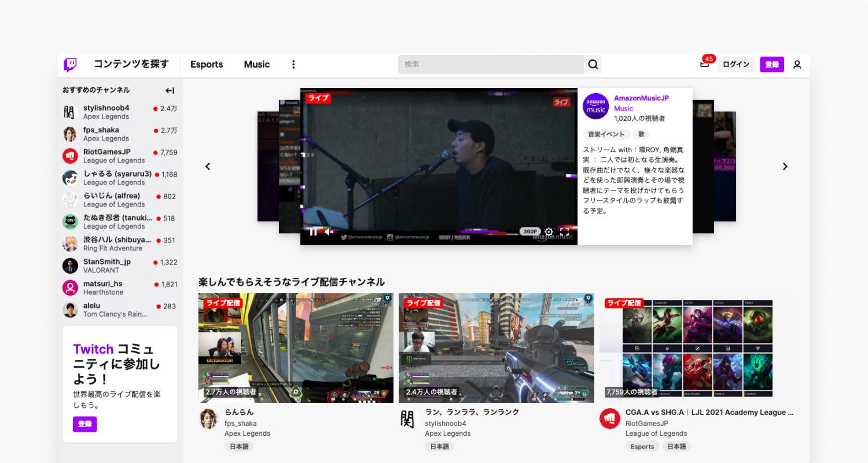Open matsuri_hs avatar in sidebar

(x=70, y=288)
